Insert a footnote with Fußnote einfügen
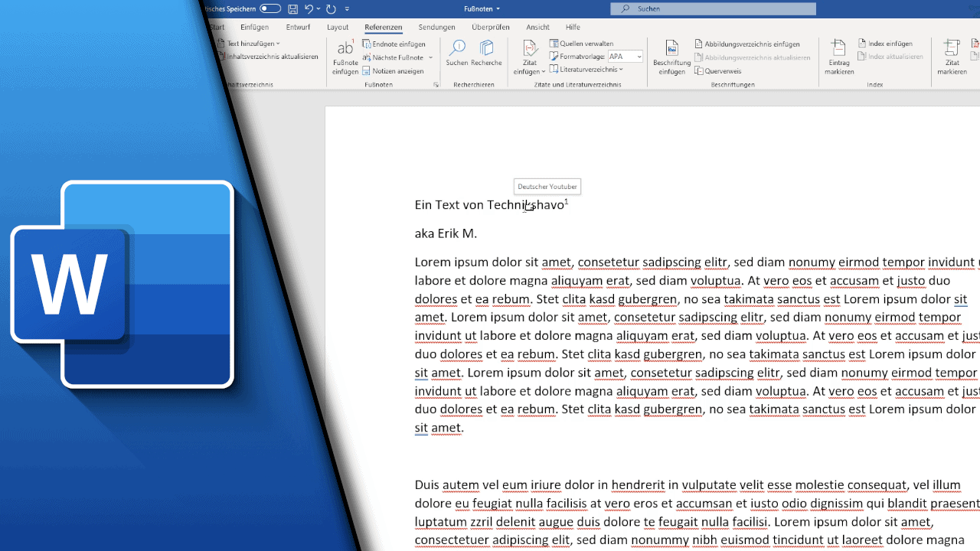This screenshot has height=551, width=980. click(345, 56)
